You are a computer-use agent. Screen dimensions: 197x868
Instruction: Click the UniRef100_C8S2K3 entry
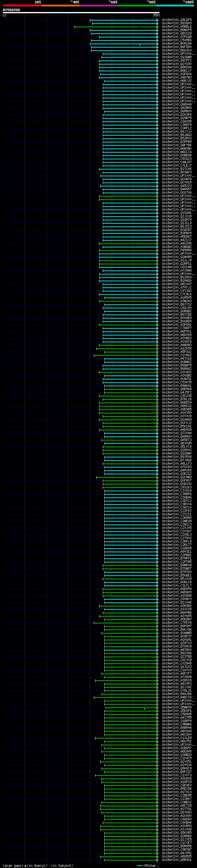click(x=177, y=487)
